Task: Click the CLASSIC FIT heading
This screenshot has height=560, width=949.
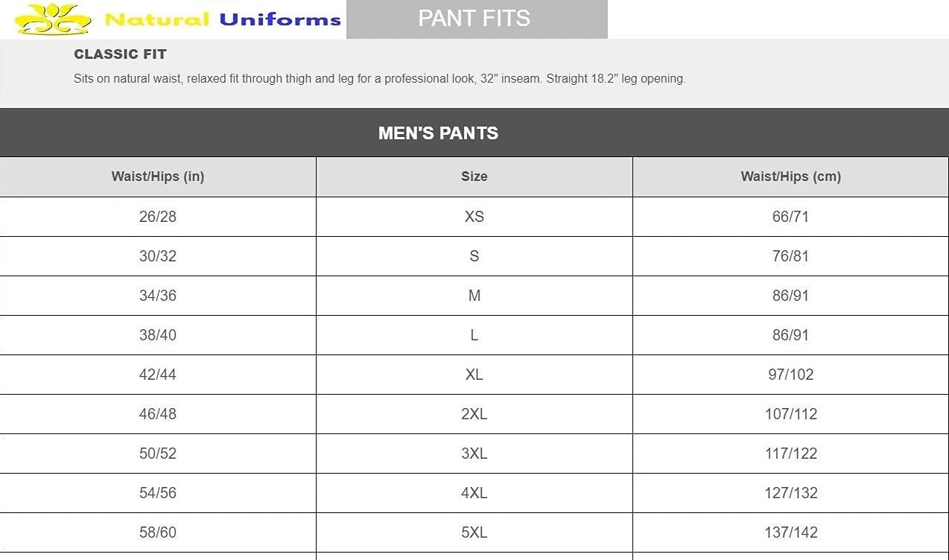Action: coord(120,54)
